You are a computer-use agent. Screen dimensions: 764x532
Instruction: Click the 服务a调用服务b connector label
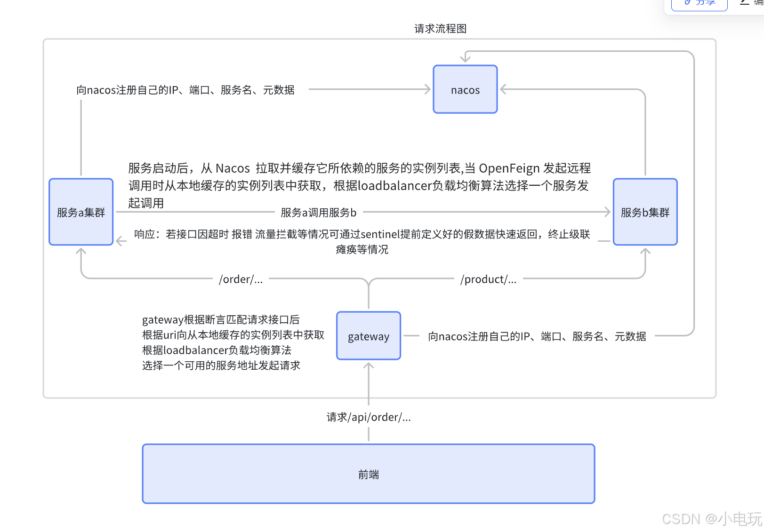318,212
